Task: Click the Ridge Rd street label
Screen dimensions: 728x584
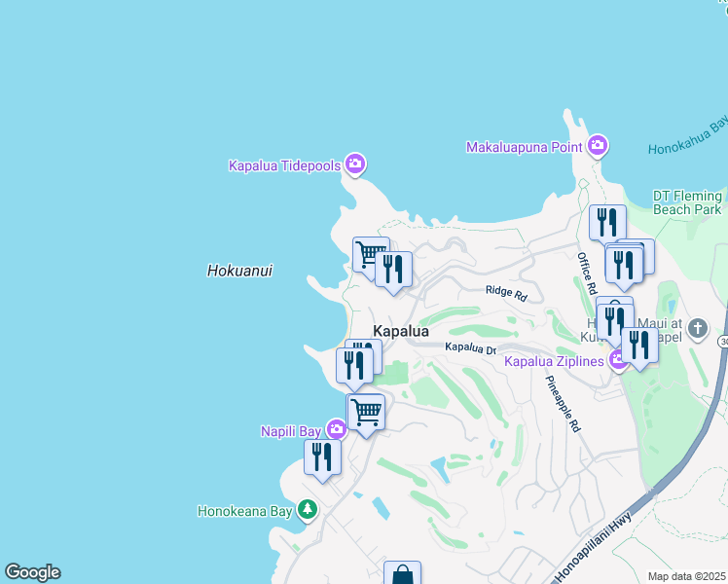Action: pos(506,293)
